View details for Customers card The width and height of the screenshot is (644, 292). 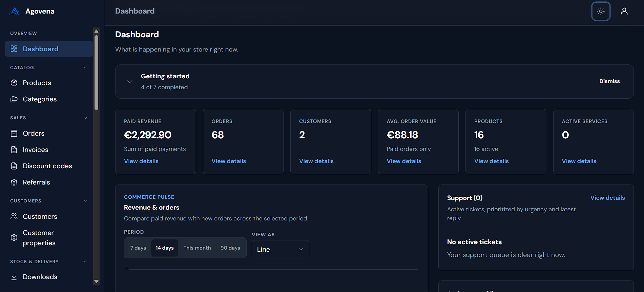click(x=316, y=161)
